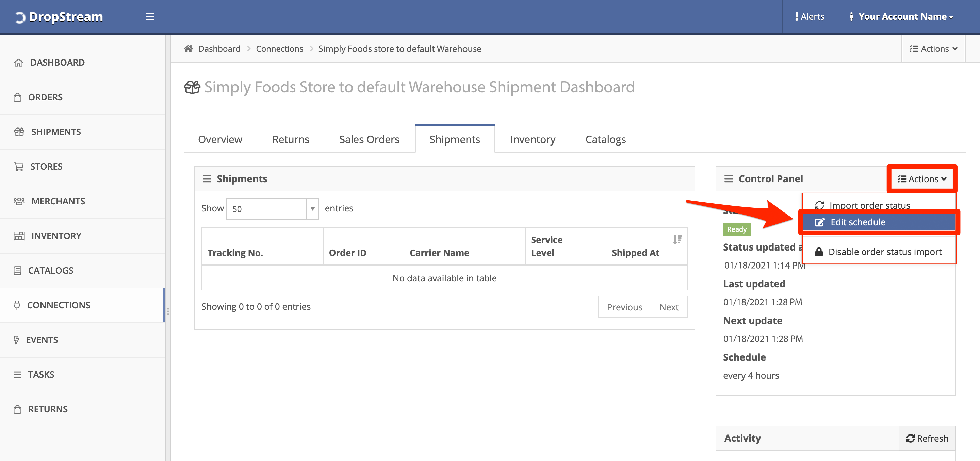
Task: Switch to the Returns tab
Action: point(291,139)
